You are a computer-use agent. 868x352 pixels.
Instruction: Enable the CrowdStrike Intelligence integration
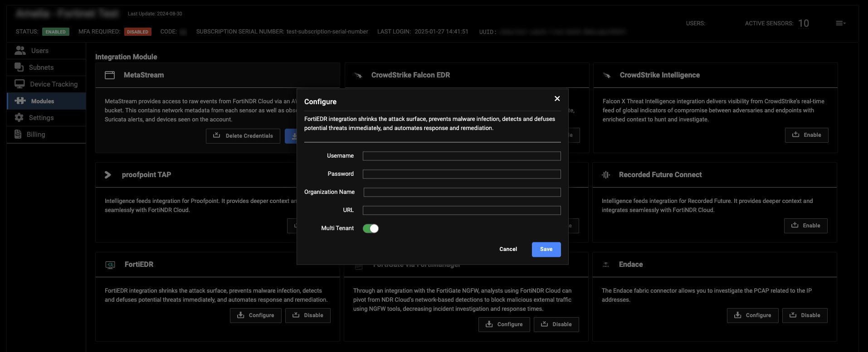coord(806,135)
